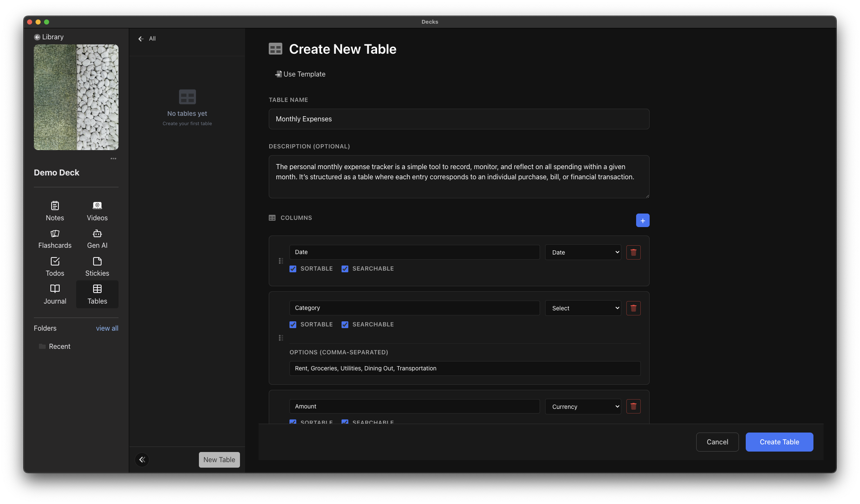Image resolution: width=860 pixels, height=504 pixels.
Task: Open the Flashcards section
Action: [x=55, y=239]
